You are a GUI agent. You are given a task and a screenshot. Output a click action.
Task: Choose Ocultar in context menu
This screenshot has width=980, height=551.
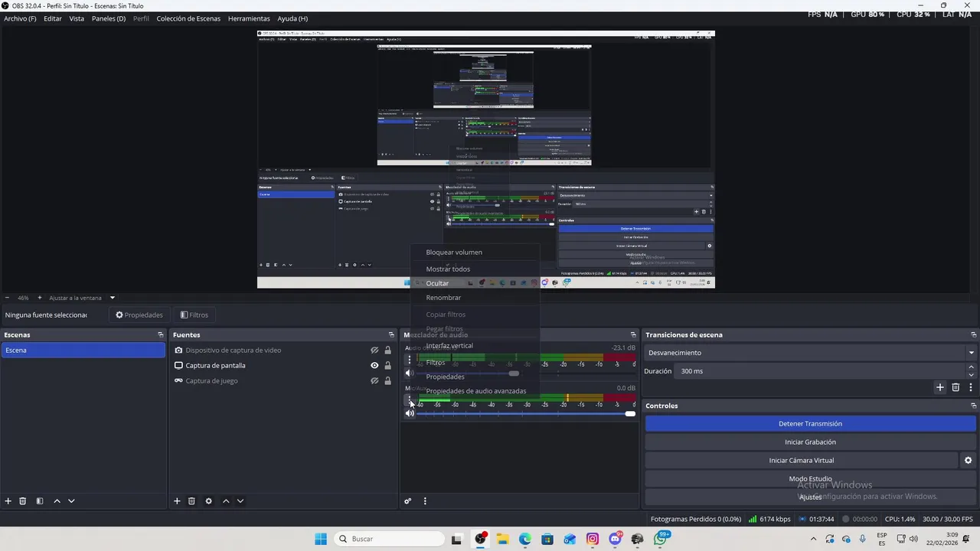(x=437, y=283)
